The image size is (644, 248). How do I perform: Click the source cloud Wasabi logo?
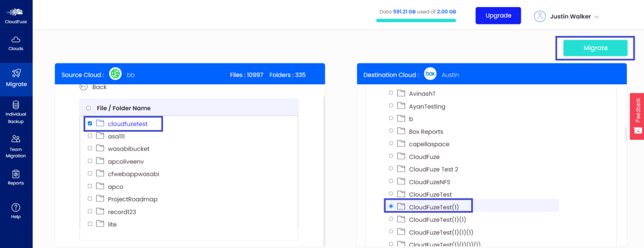click(116, 75)
